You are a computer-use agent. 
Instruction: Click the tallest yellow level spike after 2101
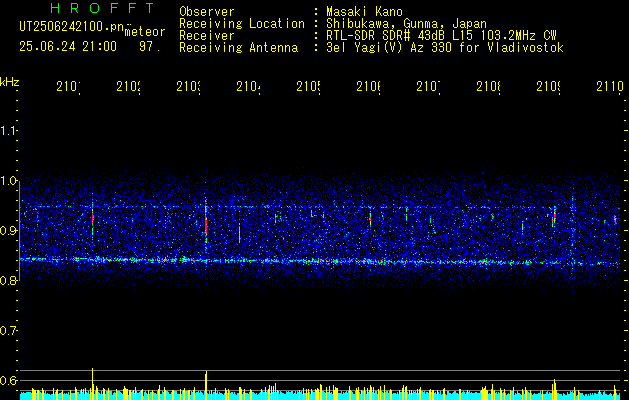pos(93,384)
